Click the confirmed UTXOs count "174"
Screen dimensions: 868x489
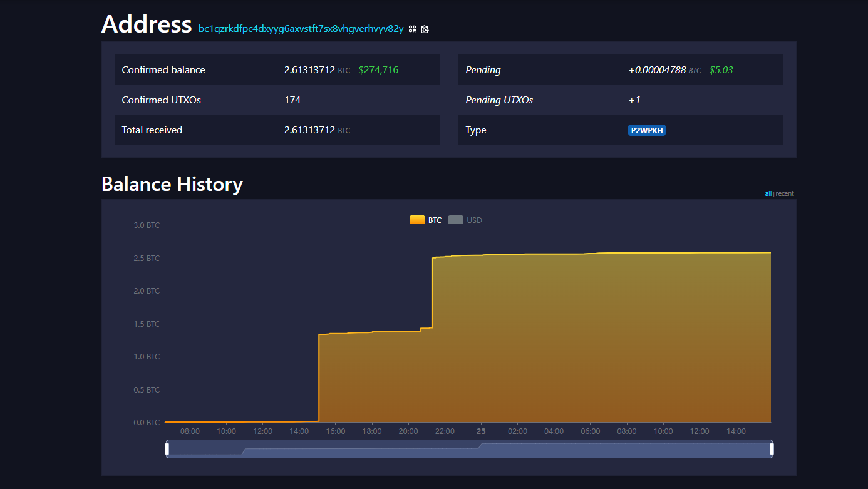pos(292,100)
